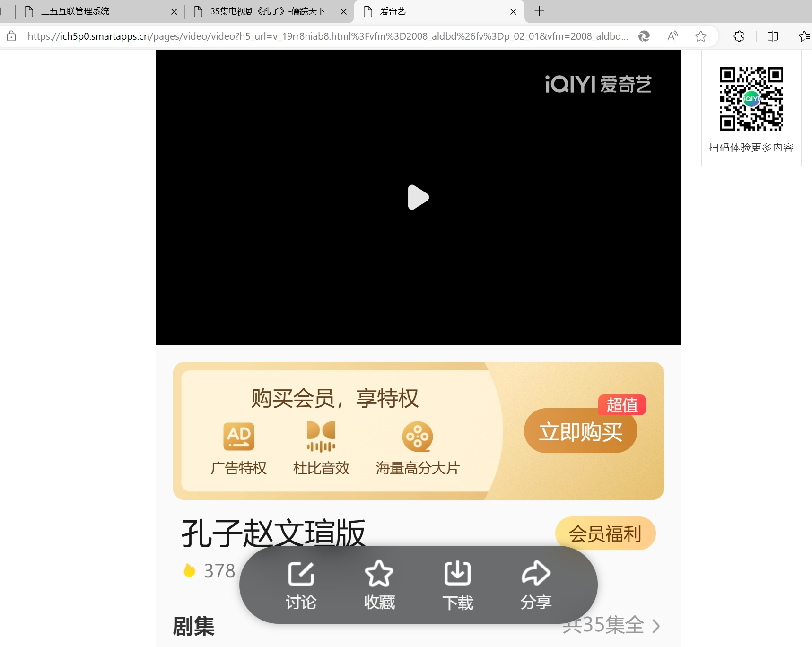The width and height of the screenshot is (812, 647).
Task: Toggle Read Aloud in address bar
Action: click(x=672, y=36)
